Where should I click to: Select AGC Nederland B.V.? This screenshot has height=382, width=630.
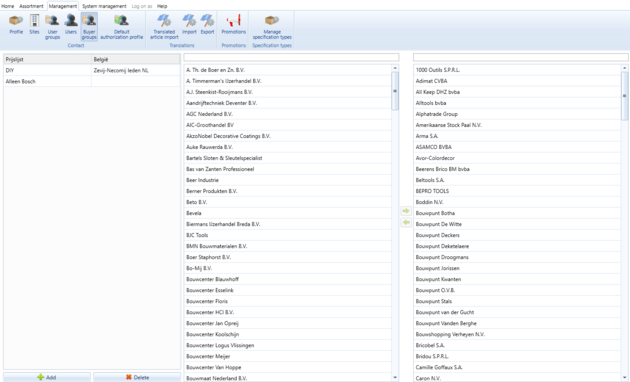coord(287,114)
